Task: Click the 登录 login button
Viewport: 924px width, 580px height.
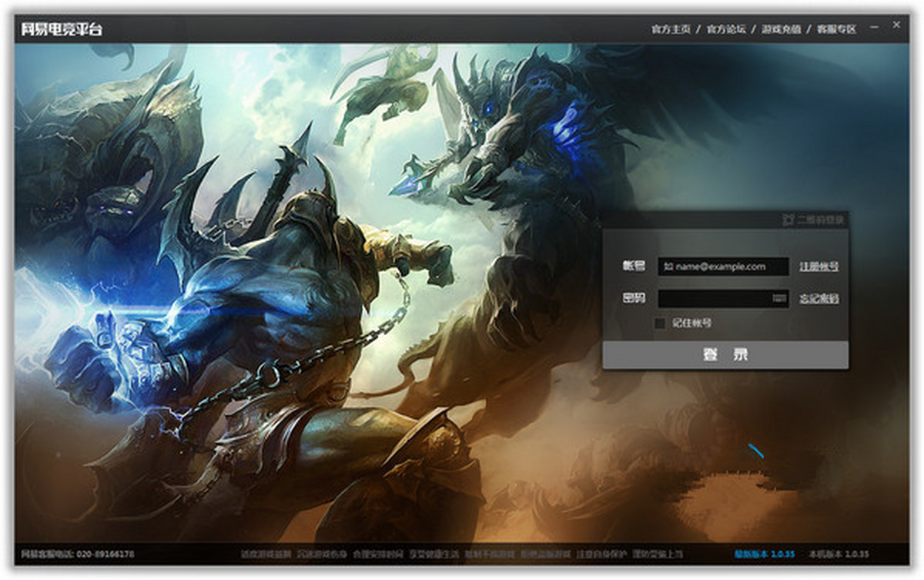Action: tap(725, 355)
